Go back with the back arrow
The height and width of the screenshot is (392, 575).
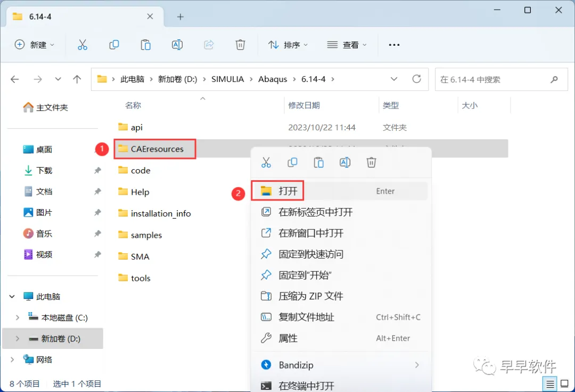pos(15,79)
